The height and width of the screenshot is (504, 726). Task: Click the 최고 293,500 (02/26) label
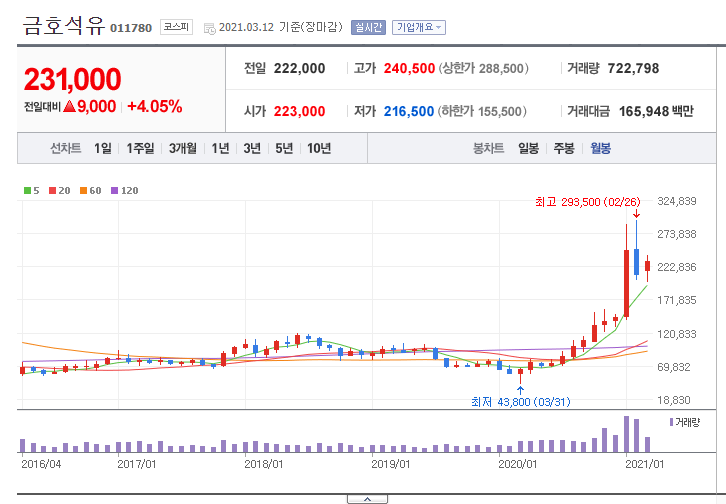(x=588, y=202)
